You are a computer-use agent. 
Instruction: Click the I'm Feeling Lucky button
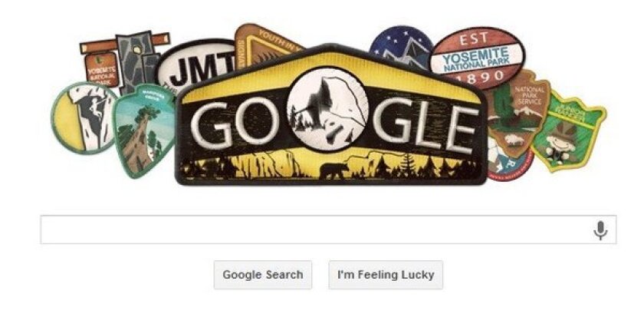click(x=386, y=275)
